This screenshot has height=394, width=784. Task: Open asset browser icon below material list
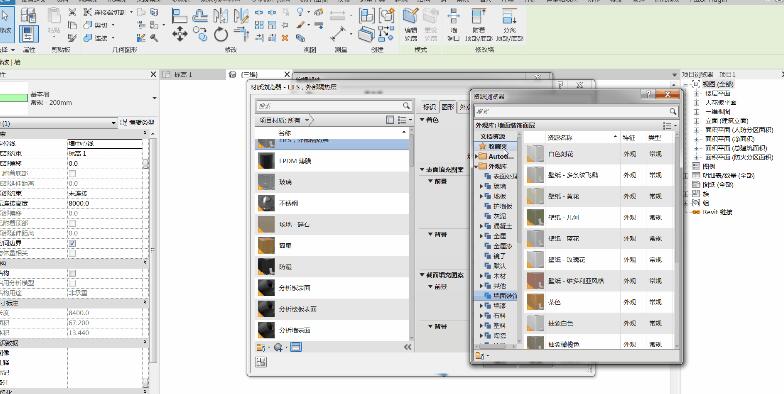click(x=296, y=347)
